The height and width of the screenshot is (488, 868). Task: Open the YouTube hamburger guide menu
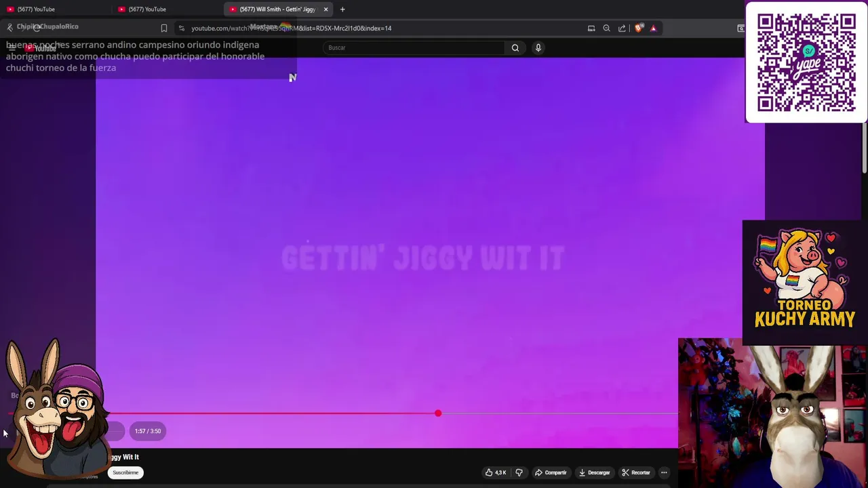coord(12,47)
